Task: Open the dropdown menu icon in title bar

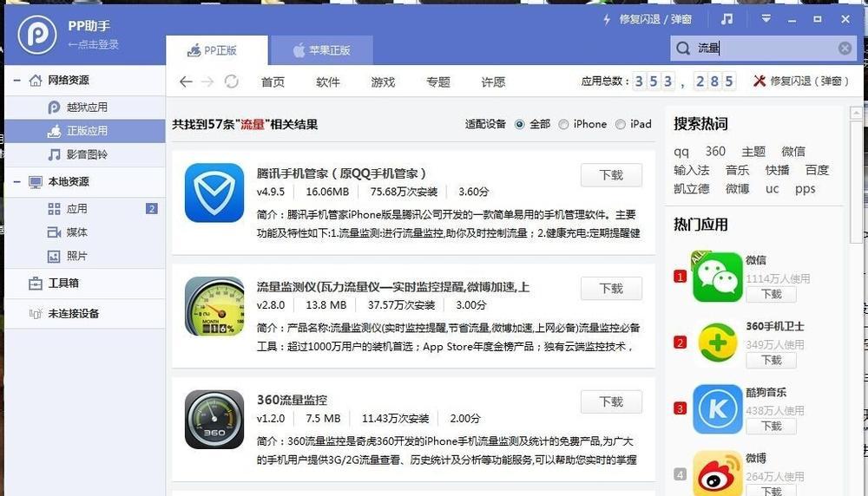Action: pos(766,19)
